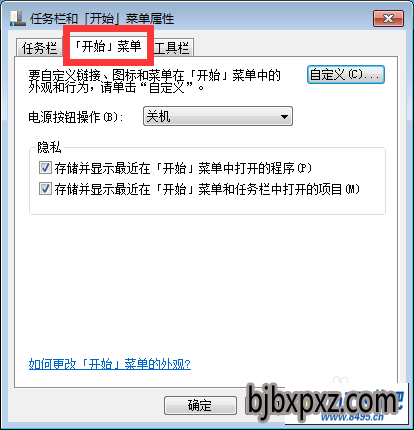Image resolution: width=414 pixels, height=430 pixels.
Task: Open the 工具栏 tab
Action: point(172,48)
